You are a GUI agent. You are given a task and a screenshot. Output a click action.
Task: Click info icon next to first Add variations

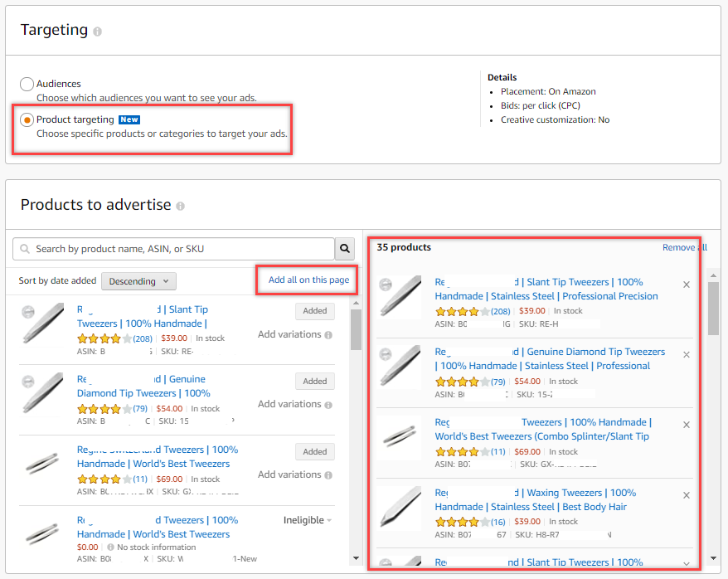pos(328,335)
